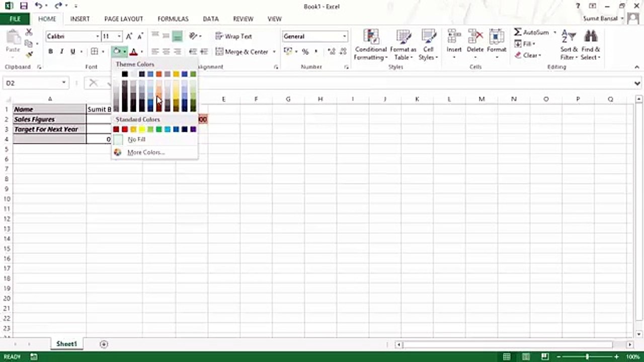The width and height of the screenshot is (644, 362).
Task: Top align cell contents
Action: point(155,36)
